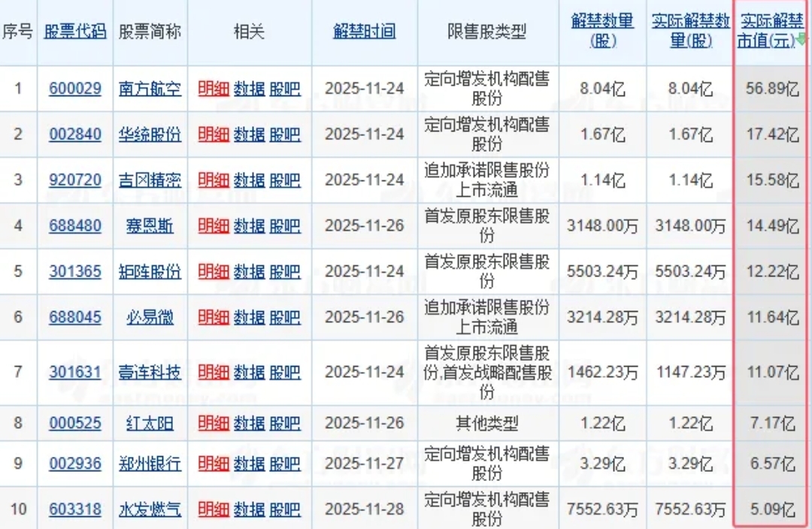Select the 56.89亿 market value cell
The height and width of the screenshot is (529, 812).
(773, 89)
